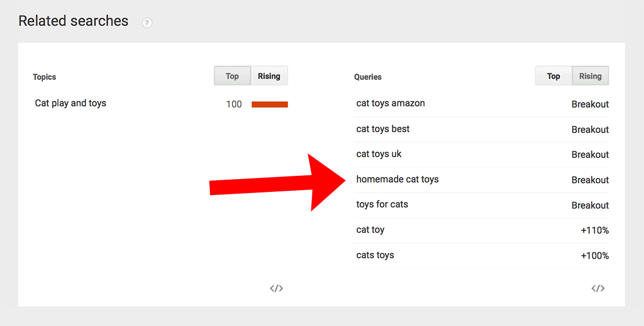644x326 pixels.
Task: Click the help icon beside Related searches
Action: [147, 23]
